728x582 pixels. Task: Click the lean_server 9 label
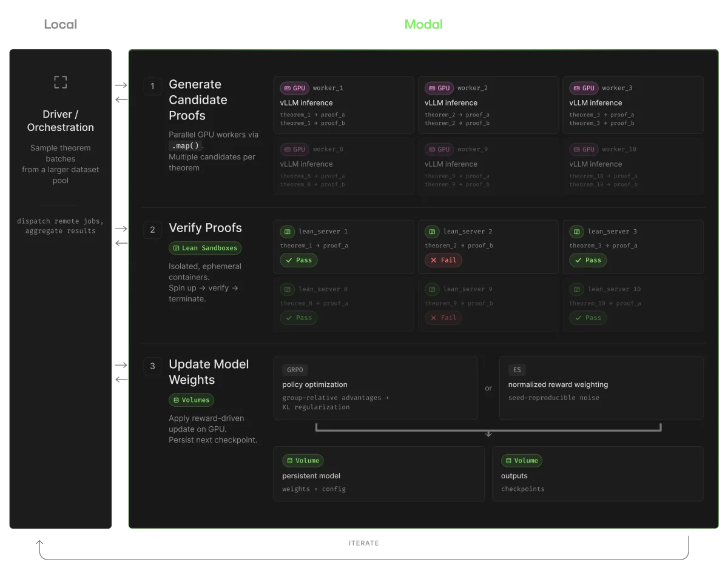point(468,289)
